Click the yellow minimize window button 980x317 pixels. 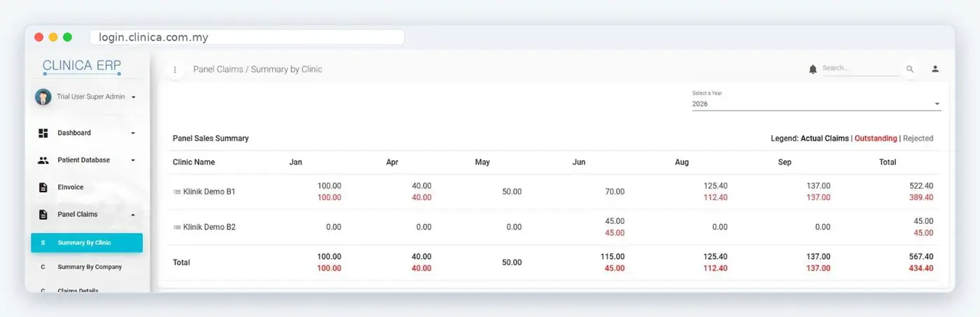53,38
